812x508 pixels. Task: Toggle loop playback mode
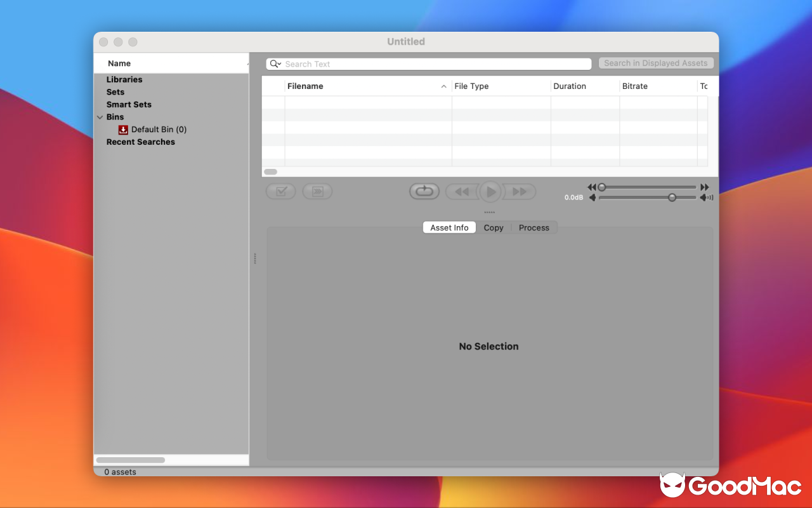[x=424, y=190]
